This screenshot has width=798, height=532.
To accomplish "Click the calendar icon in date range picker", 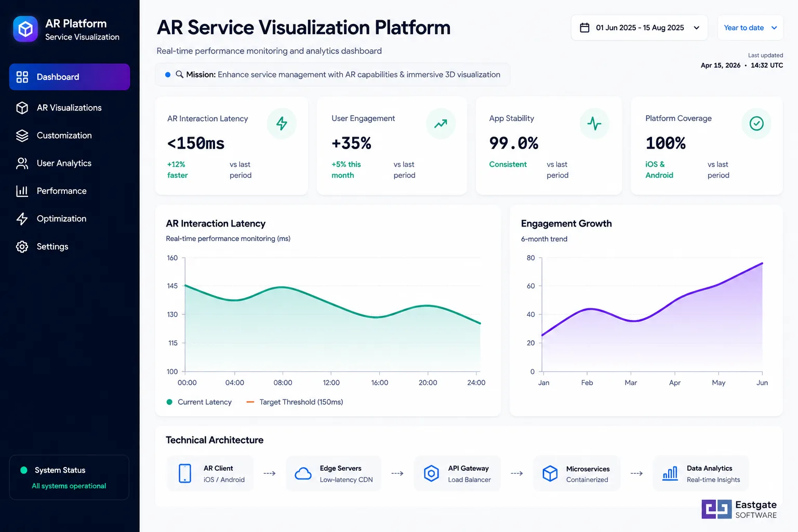I will click(584, 28).
